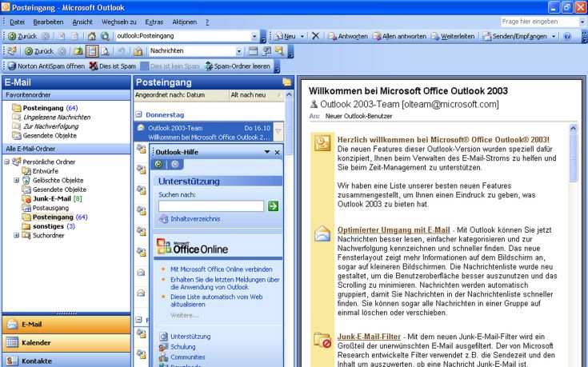Click the print preview magnifier icon
The height and width of the screenshot is (367, 588).
click(x=106, y=51)
